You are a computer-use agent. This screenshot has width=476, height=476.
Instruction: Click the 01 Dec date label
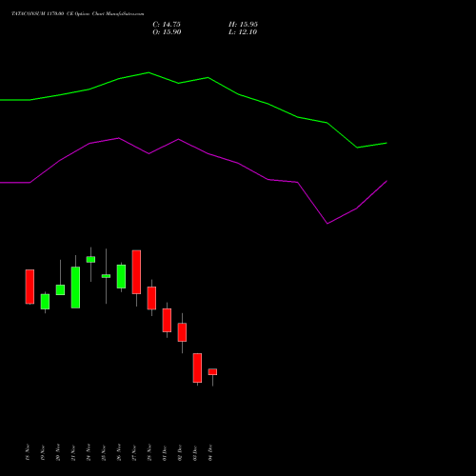pyautogui.click(x=165, y=452)
